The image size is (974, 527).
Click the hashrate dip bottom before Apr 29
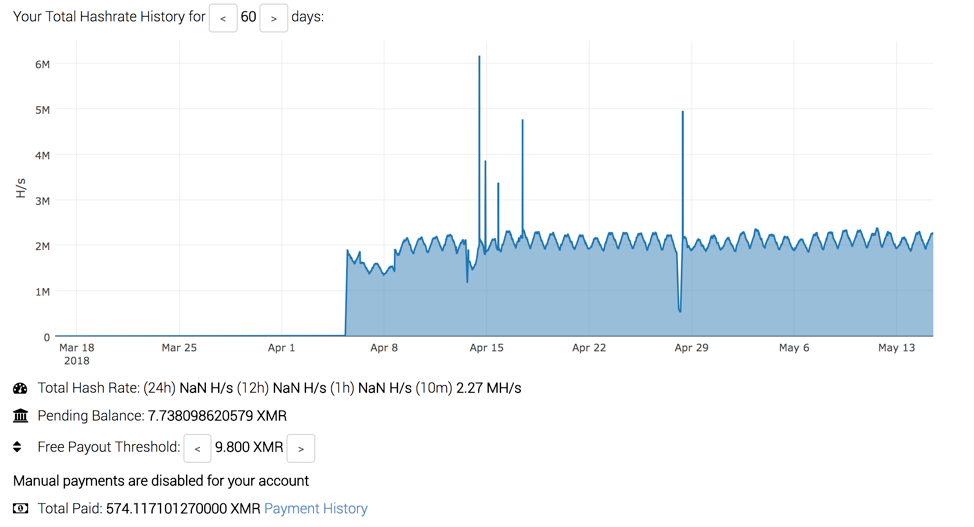(680, 311)
